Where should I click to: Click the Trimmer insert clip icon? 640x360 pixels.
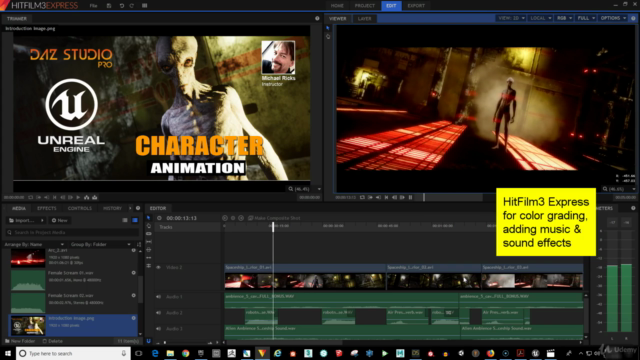click(x=87, y=198)
